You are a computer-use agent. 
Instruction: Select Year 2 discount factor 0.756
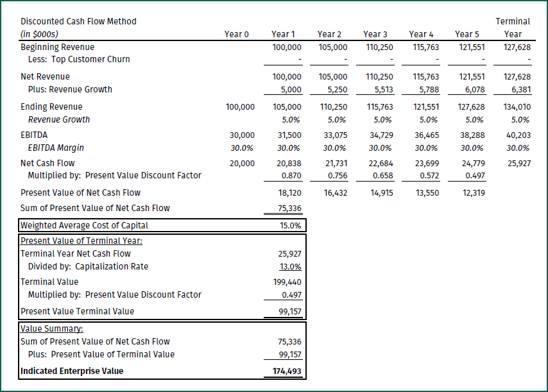pos(338,176)
